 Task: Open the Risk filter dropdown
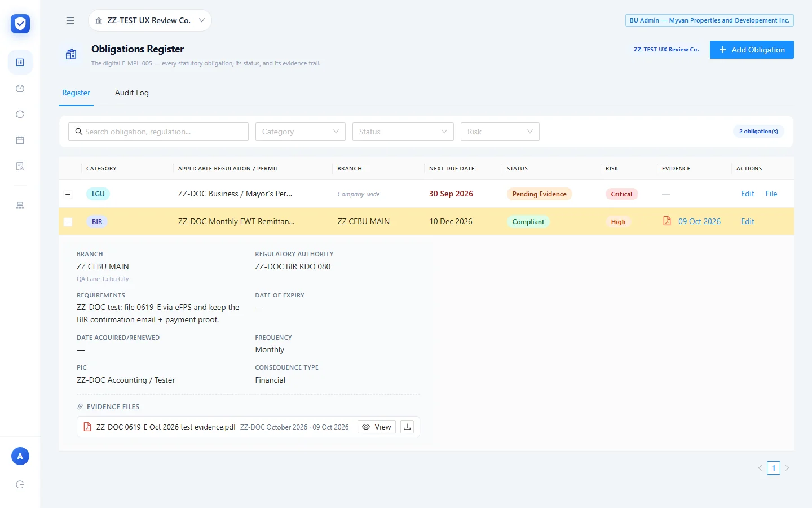click(500, 132)
